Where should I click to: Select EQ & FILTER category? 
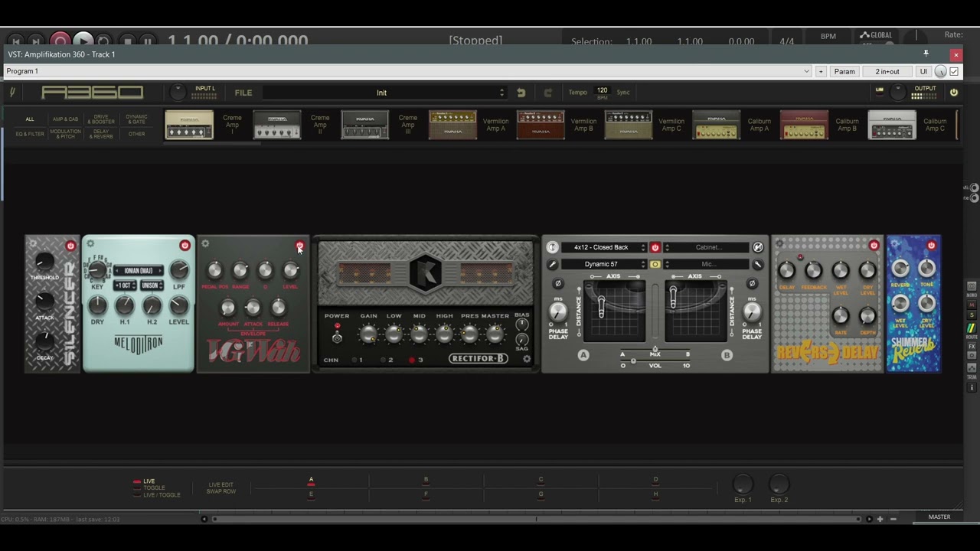(30, 134)
